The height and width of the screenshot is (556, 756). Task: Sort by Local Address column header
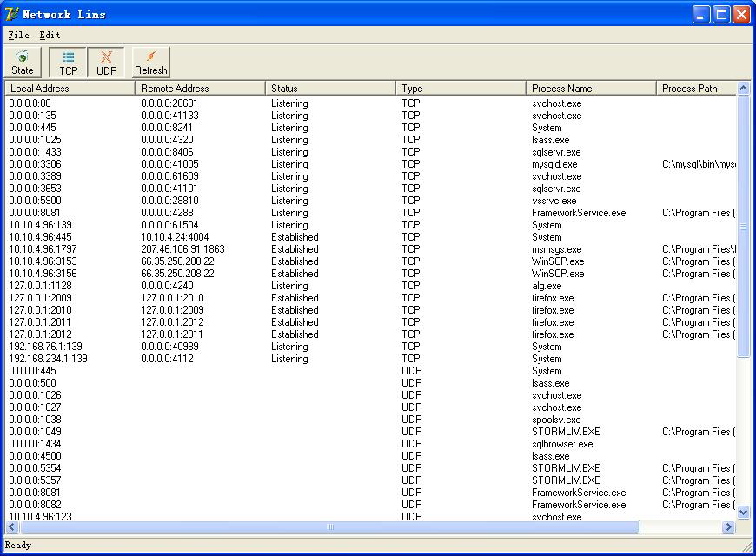tap(70, 89)
